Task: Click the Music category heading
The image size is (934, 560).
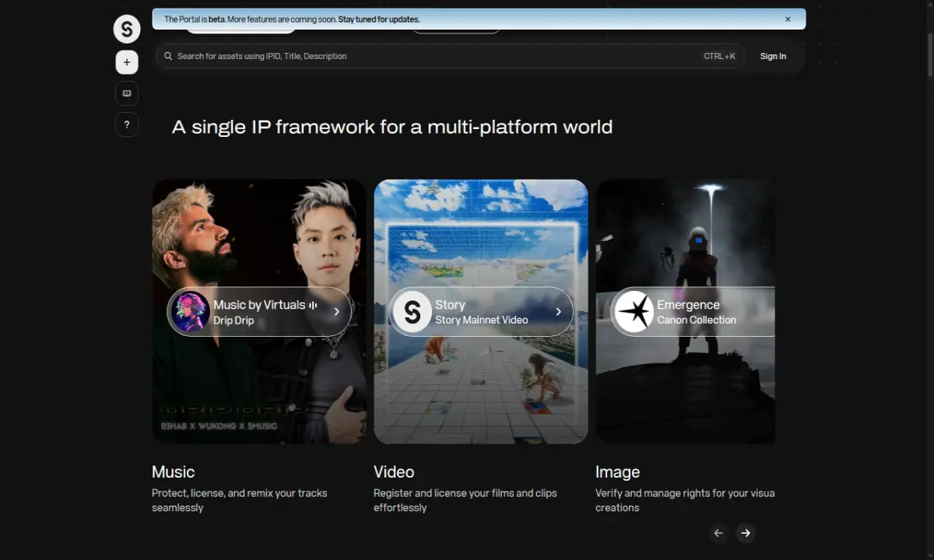Action: pyautogui.click(x=174, y=472)
